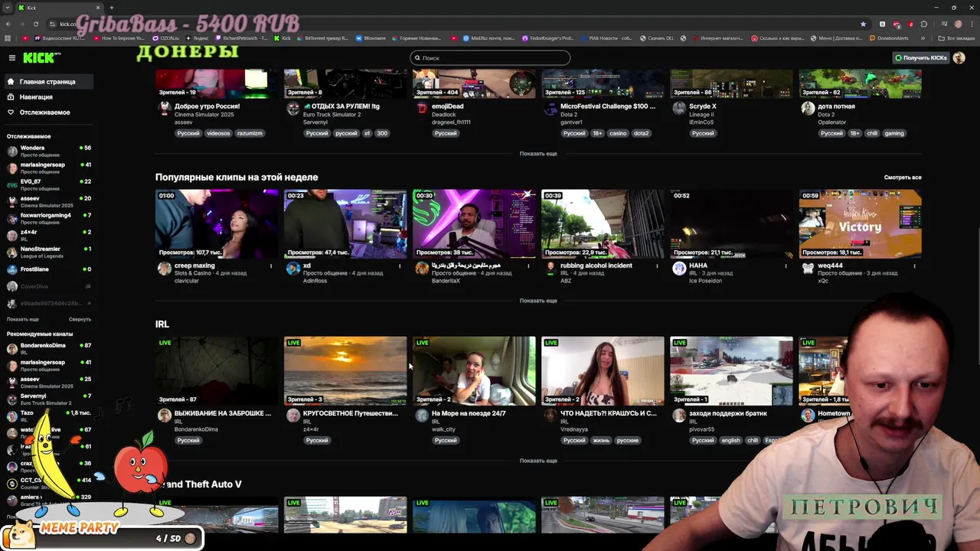Click Показать еще below the popular clips
980x551 pixels.
coord(538,301)
